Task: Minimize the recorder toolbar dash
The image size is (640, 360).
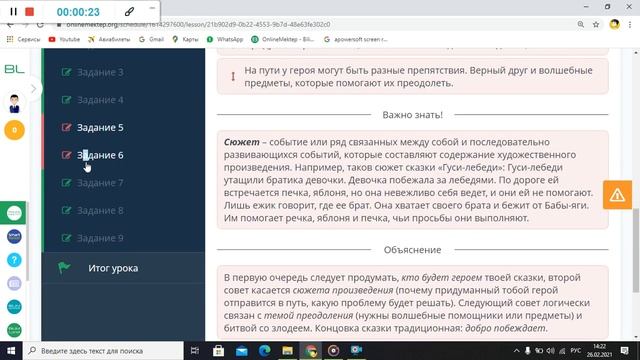Action: [x=152, y=8]
